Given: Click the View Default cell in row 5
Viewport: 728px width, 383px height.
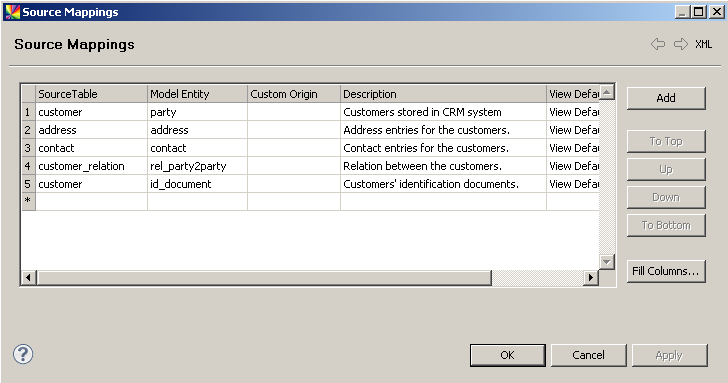Looking at the screenshot, I should [573, 184].
